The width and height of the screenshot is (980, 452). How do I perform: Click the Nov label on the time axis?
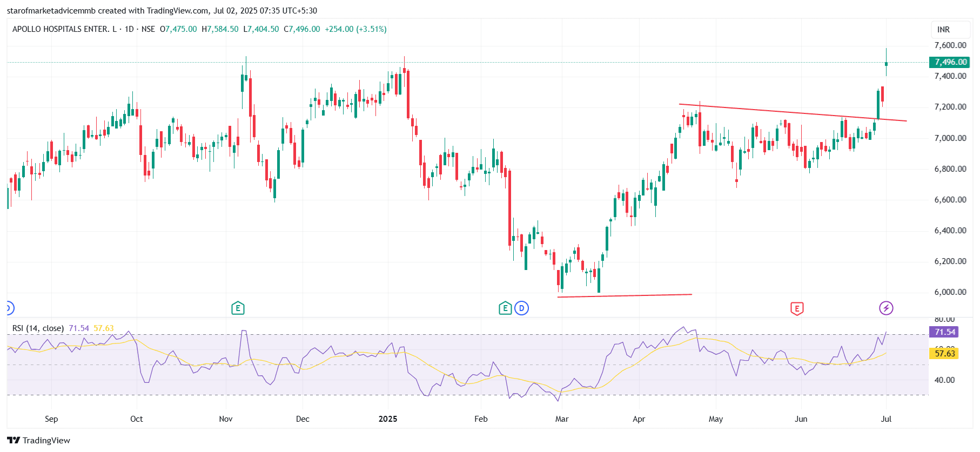[226, 419]
